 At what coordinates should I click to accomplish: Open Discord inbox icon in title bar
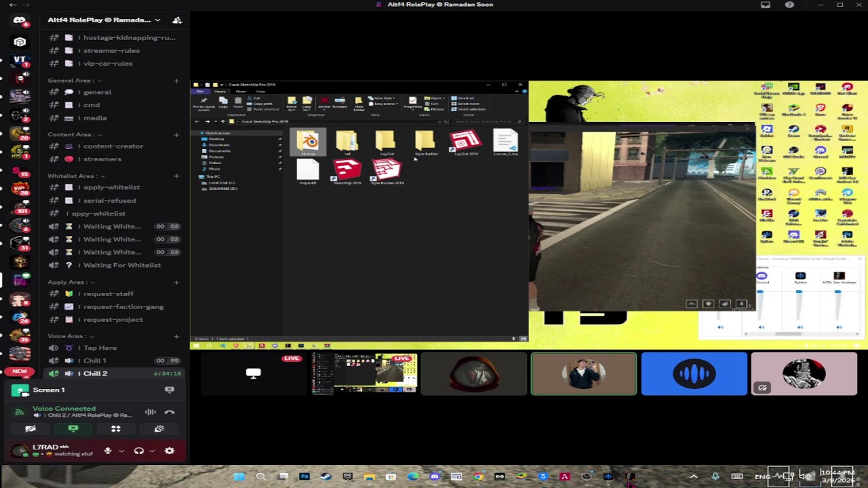pos(766,5)
